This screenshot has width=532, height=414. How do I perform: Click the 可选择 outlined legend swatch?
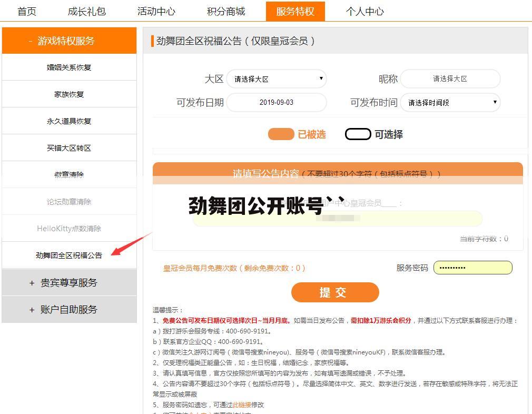358,134
